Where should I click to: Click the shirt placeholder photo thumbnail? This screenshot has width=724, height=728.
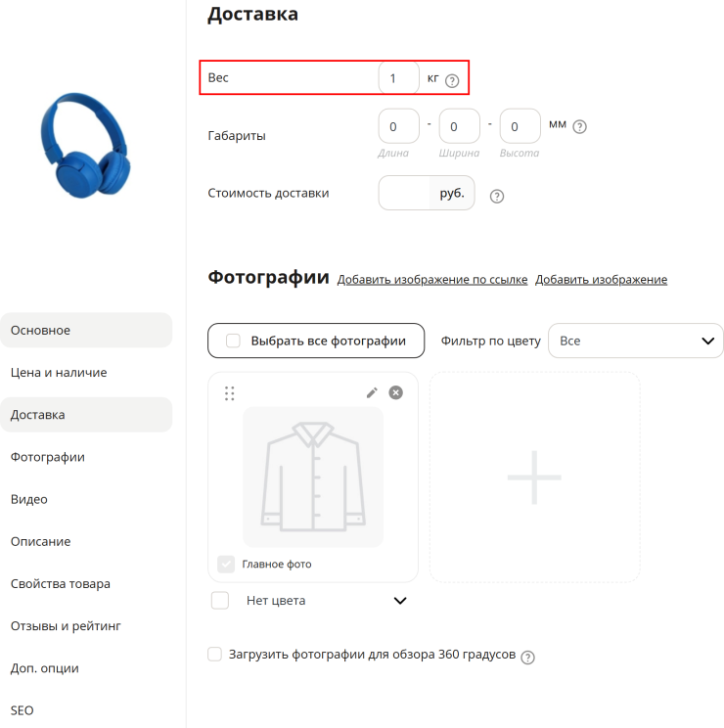(x=313, y=477)
